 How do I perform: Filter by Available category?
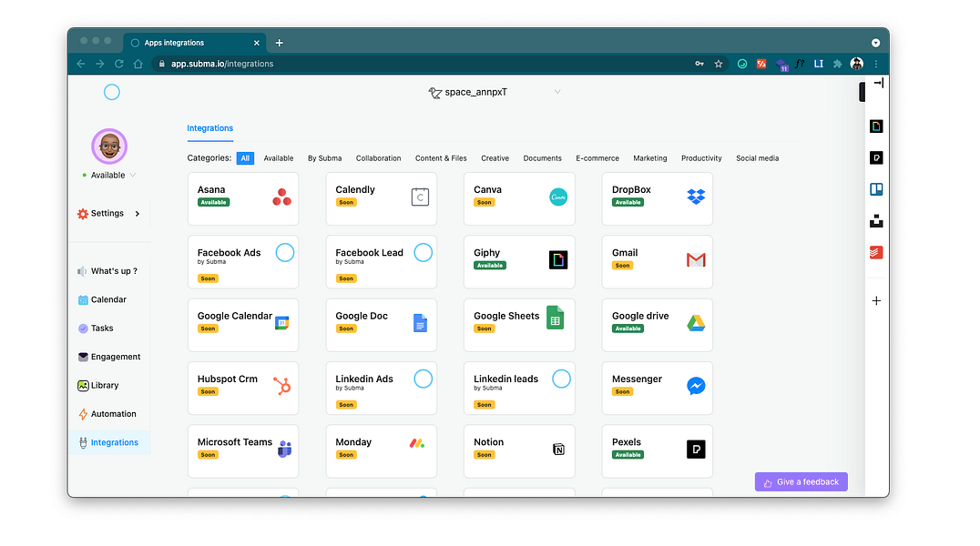point(278,158)
